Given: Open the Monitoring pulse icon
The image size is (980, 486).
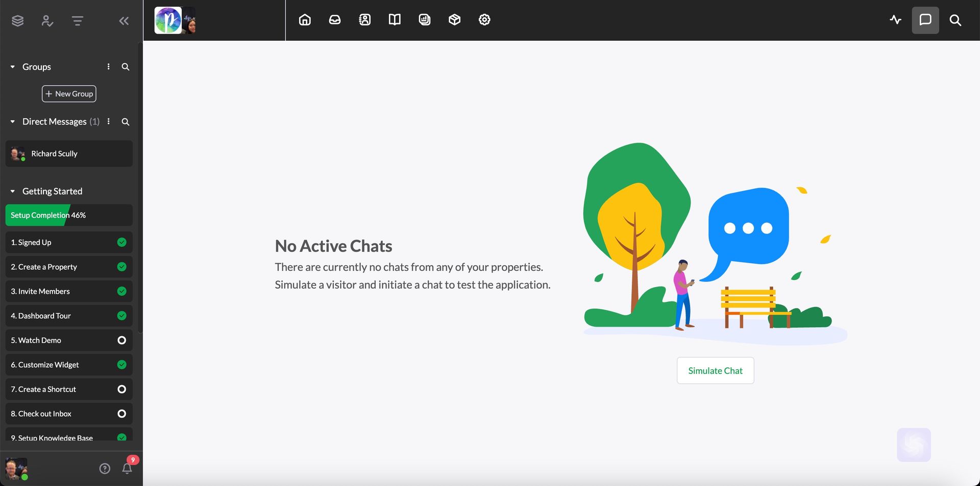Looking at the screenshot, I should [896, 20].
